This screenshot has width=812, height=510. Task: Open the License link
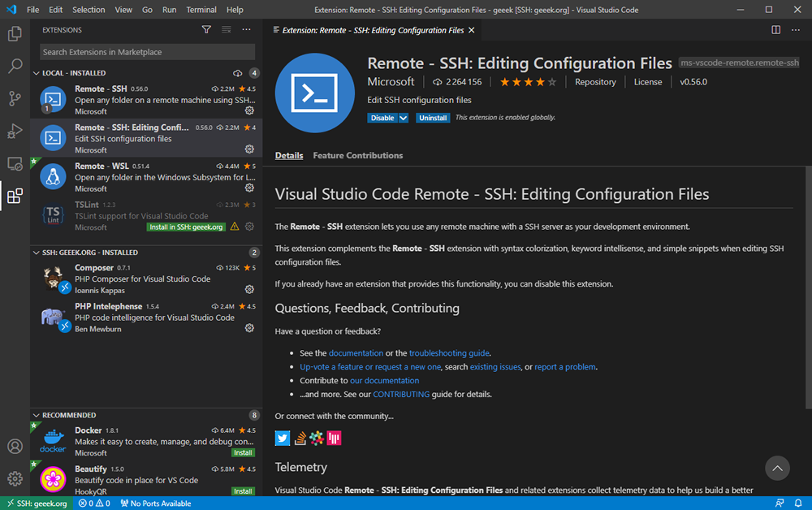click(648, 82)
